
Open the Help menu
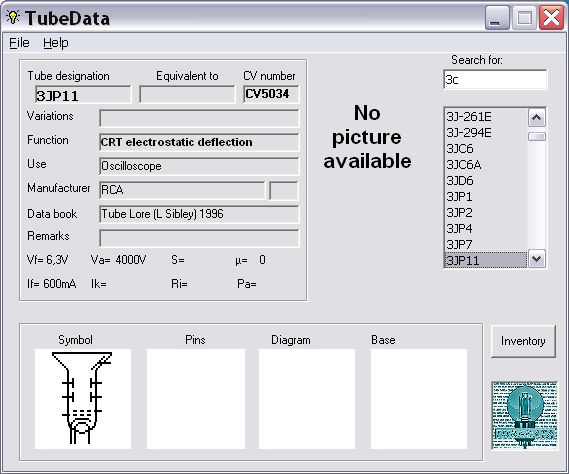(x=56, y=43)
